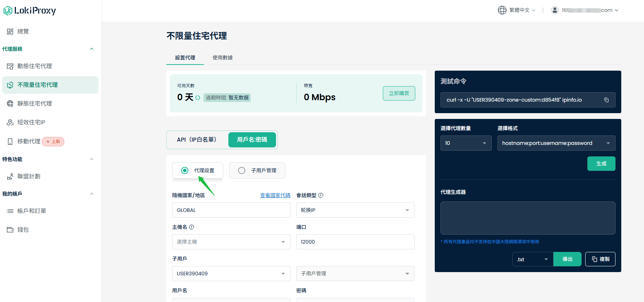Show info tooltip next to 會話類型
This screenshot has height=302, width=644.
point(321,195)
